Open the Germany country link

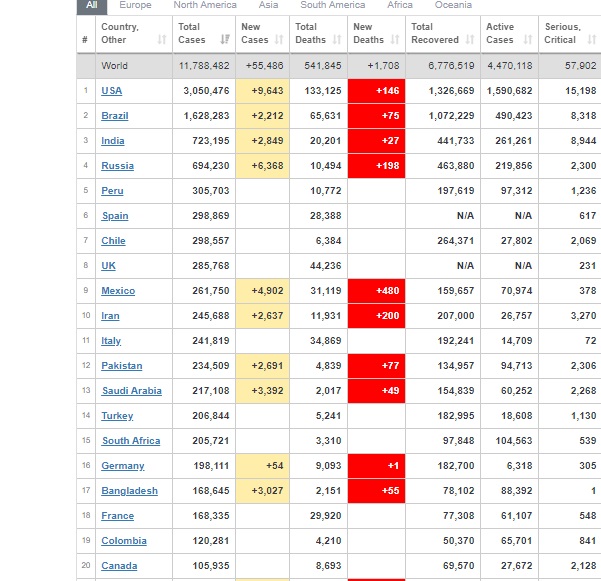click(x=123, y=466)
